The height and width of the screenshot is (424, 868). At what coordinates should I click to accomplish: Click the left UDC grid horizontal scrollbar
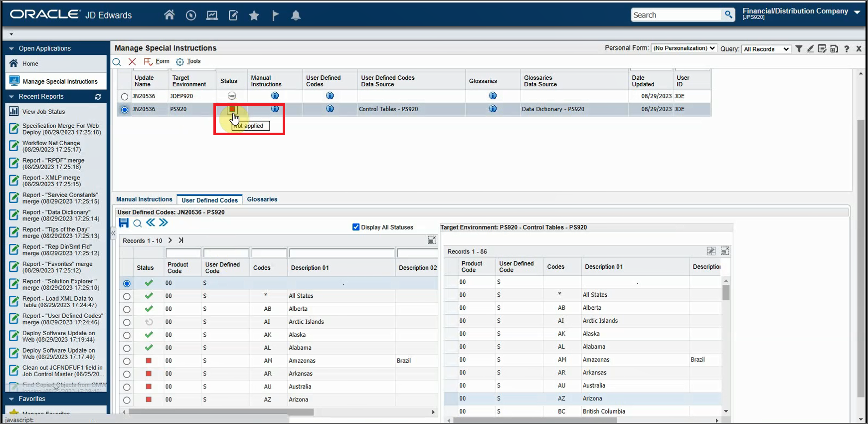coord(221,412)
